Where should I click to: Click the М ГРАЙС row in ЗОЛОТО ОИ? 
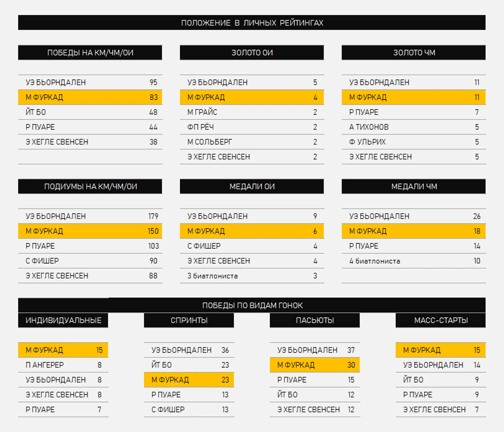coord(252,112)
